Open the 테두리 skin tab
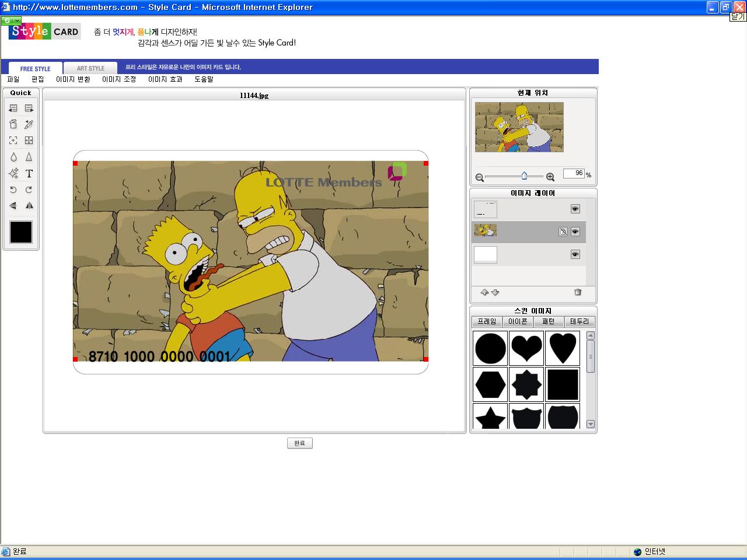The image size is (747, 560). point(580,321)
